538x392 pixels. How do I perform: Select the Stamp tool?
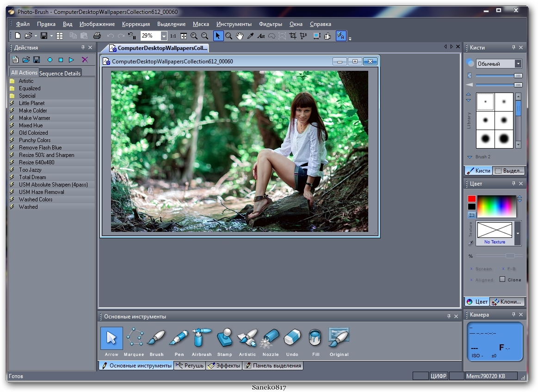pos(224,338)
